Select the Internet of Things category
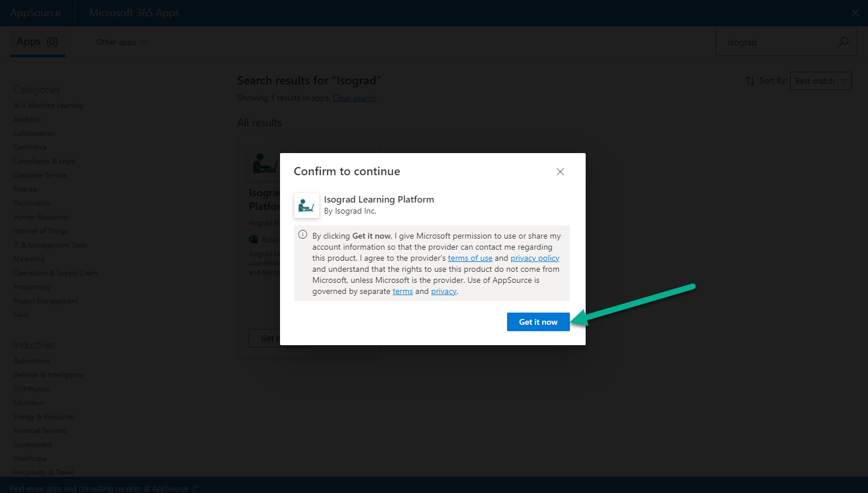The height and width of the screenshot is (493, 868). pyautogui.click(x=41, y=231)
